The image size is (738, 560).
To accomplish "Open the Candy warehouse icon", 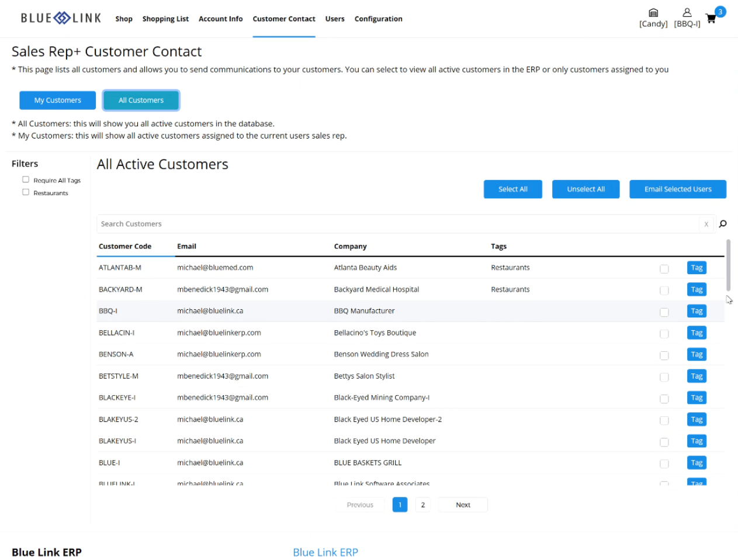I will pyautogui.click(x=653, y=12).
